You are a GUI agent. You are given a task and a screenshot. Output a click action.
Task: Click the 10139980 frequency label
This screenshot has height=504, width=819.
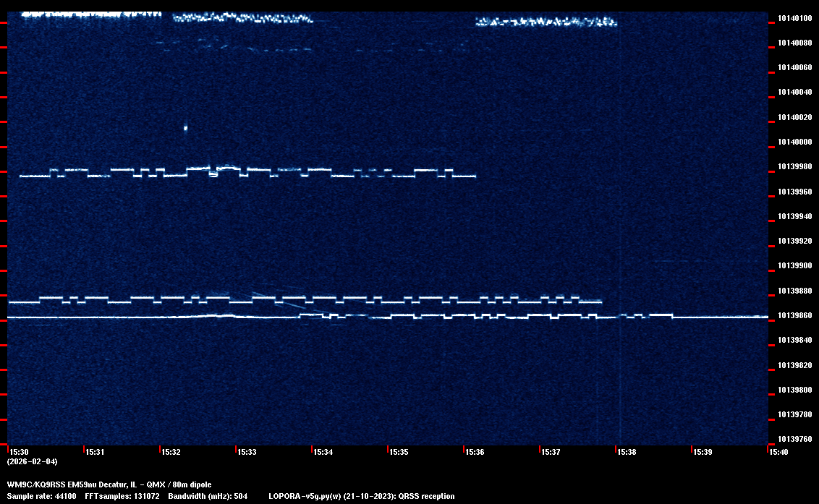[x=794, y=167]
